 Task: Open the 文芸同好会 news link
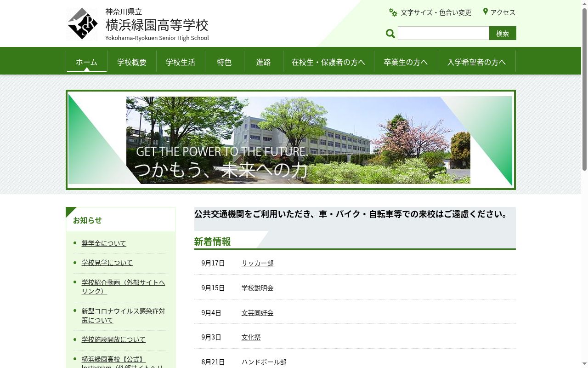(x=258, y=313)
